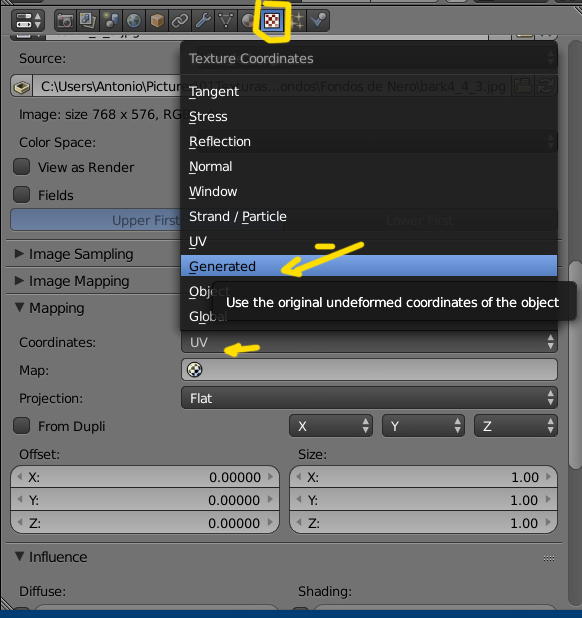Open the Render properties camera tab
The height and width of the screenshot is (618, 582).
[65, 20]
